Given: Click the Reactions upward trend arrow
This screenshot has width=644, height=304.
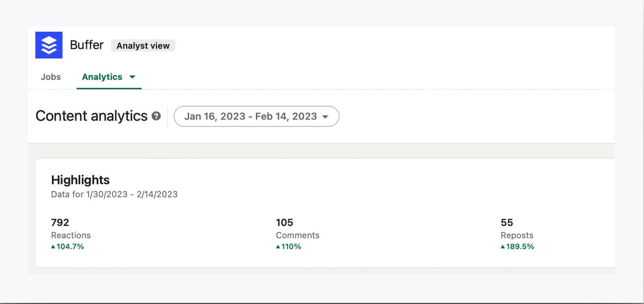Looking at the screenshot, I should [53, 247].
